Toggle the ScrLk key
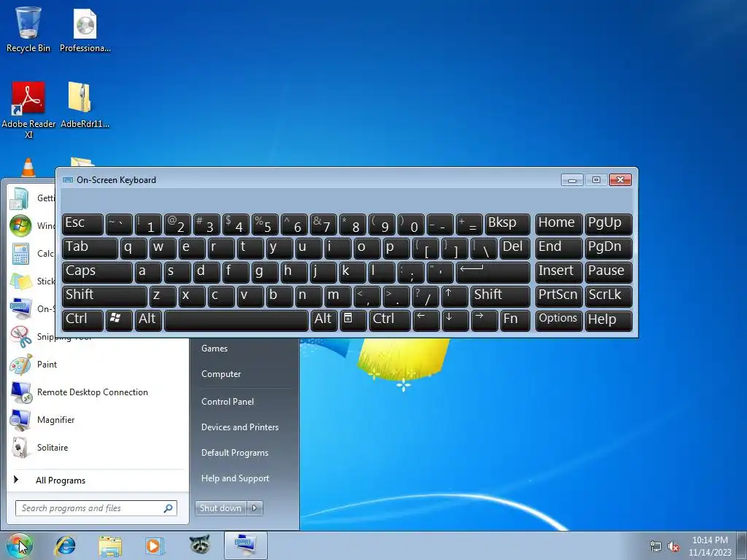 [608, 296]
